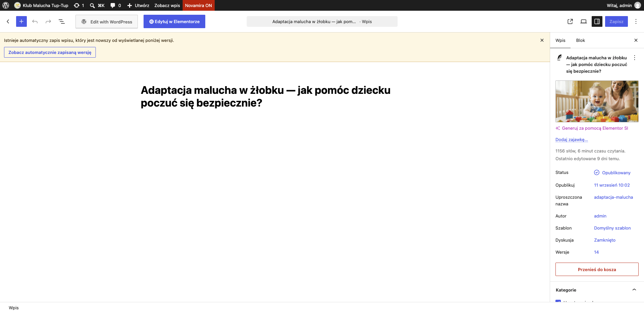Change the author admin
The width and height of the screenshot is (644, 313).
tap(600, 216)
